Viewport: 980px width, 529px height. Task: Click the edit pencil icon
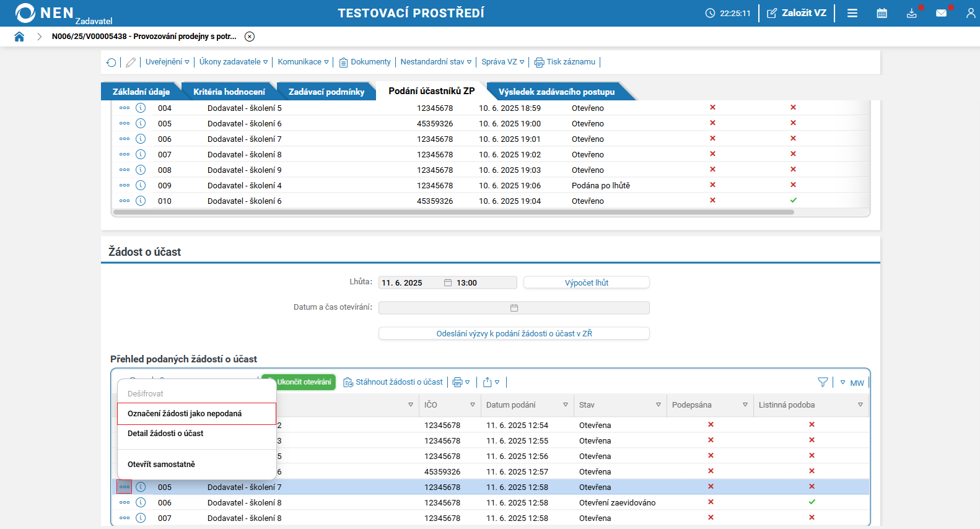(131, 62)
